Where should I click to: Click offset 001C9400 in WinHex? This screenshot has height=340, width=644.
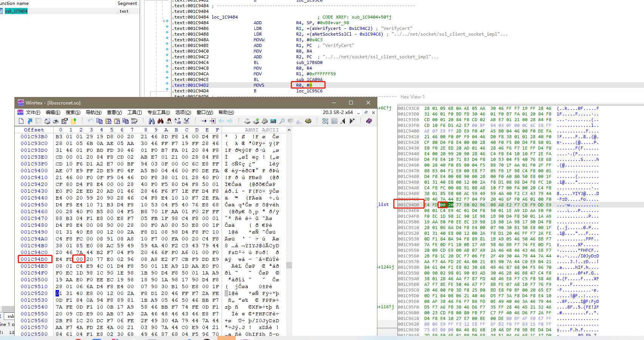pos(34,171)
